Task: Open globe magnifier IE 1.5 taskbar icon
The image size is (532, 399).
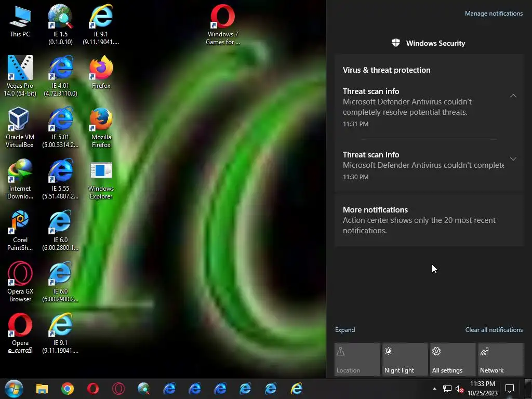Action: (144, 389)
